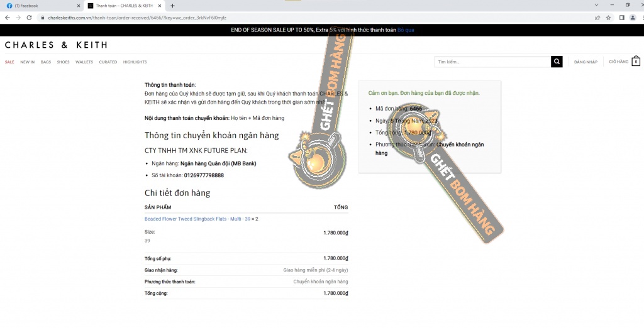Expand the tab search chevron

[596, 5]
